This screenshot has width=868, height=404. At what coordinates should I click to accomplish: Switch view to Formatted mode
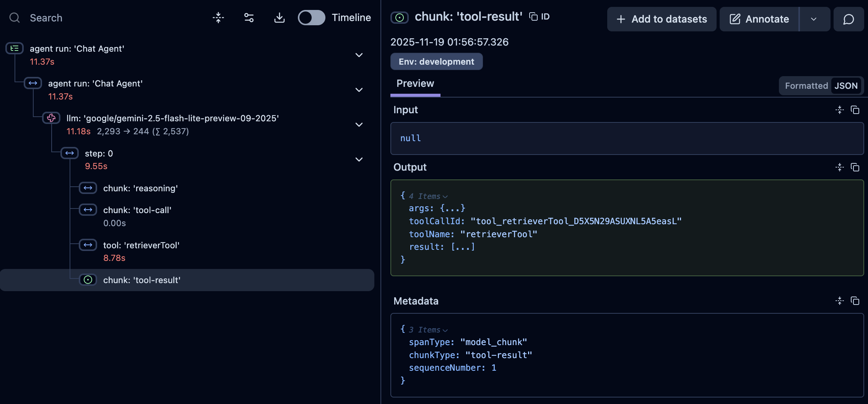(806, 86)
